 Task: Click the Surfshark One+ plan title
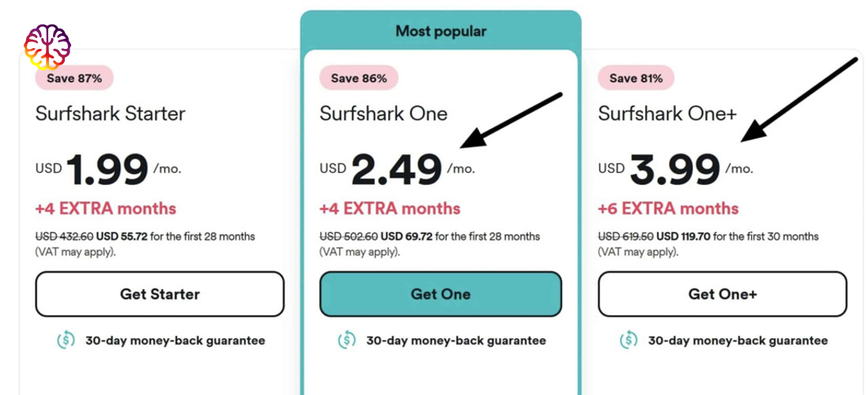(667, 114)
